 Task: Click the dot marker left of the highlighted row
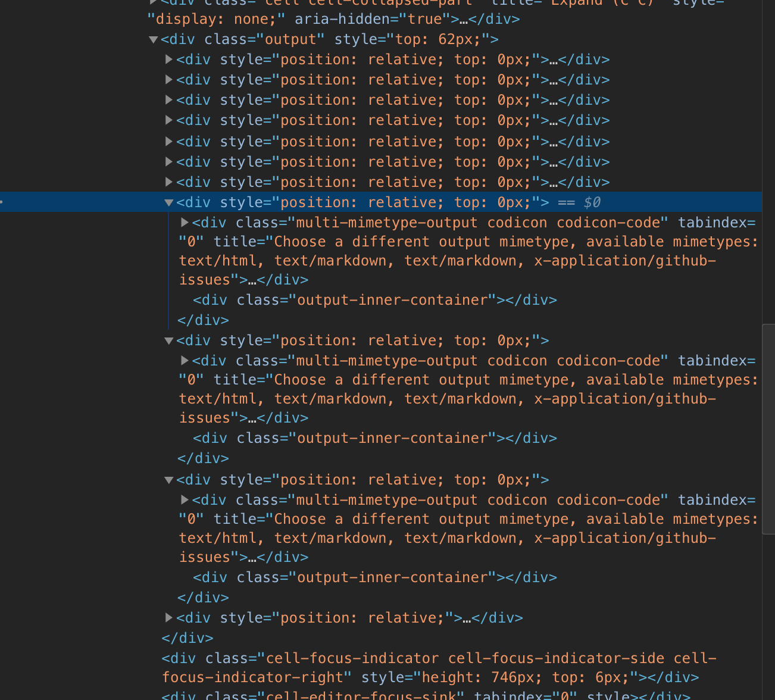click(2, 202)
